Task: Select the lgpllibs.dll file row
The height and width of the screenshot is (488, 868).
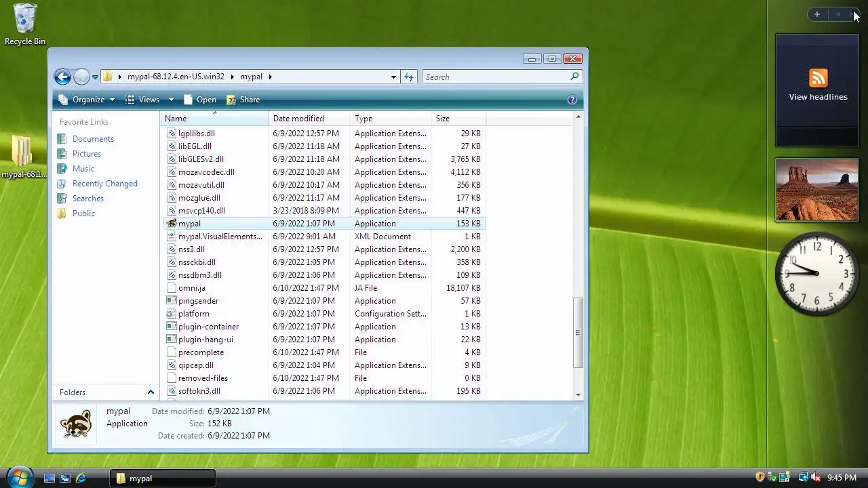Action: tap(324, 134)
